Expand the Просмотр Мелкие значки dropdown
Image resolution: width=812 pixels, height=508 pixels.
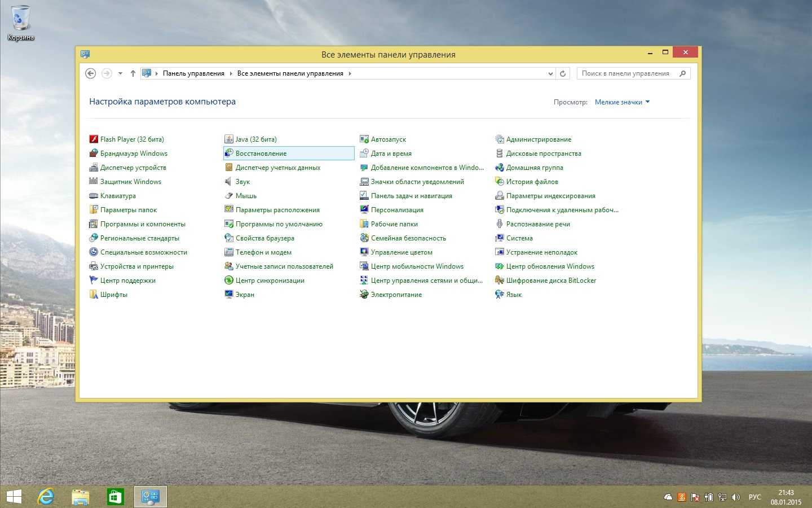(622, 102)
